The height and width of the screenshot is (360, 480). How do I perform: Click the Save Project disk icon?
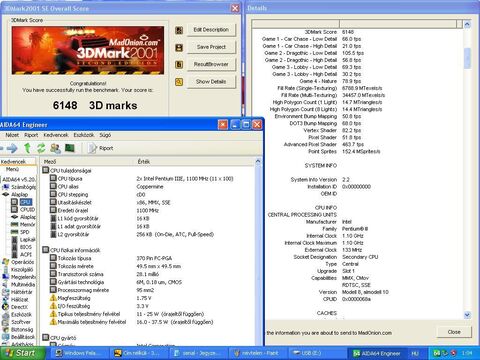coord(179,48)
